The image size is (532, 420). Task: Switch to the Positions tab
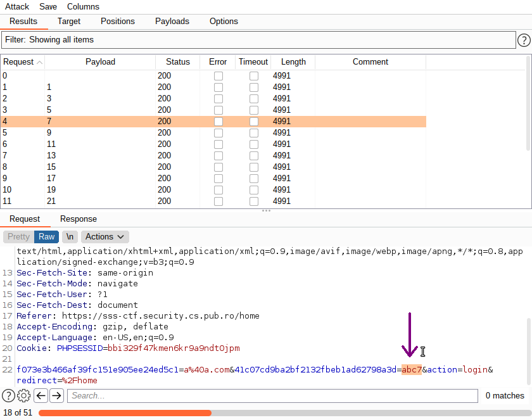pos(118,22)
